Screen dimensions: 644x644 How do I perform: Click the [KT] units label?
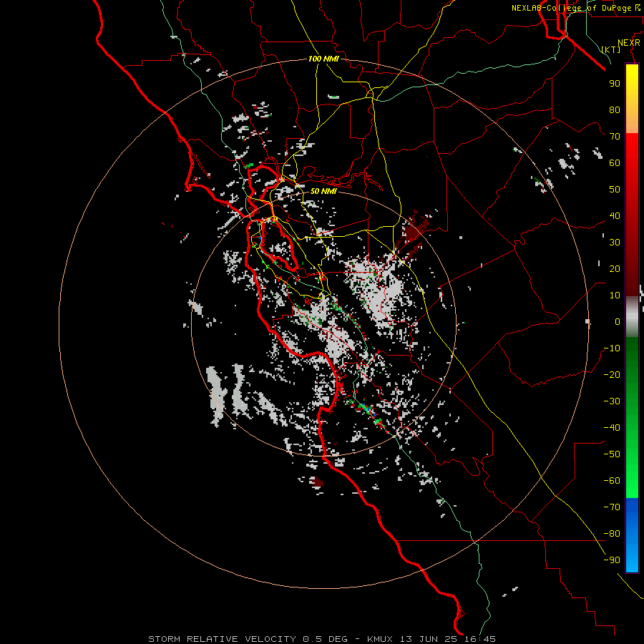click(x=611, y=49)
